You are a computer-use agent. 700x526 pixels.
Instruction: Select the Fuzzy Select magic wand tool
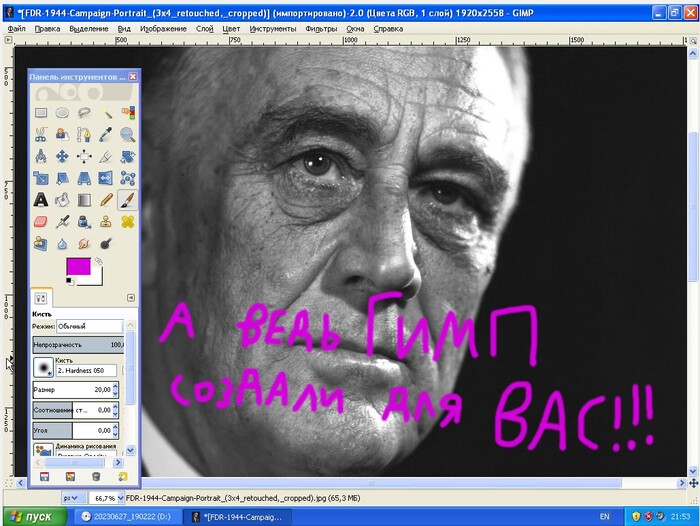tap(106, 113)
